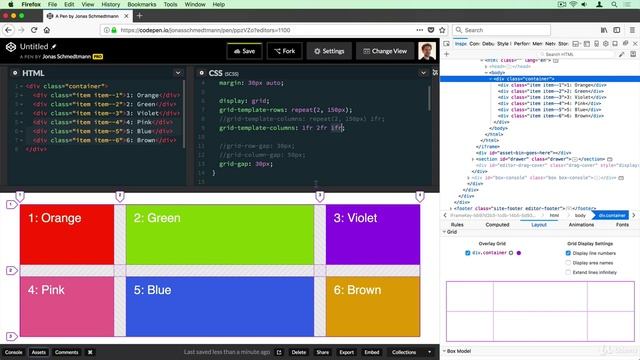The width and height of the screenshot is (640, 360).
Task: Expand the footer site-footer node
Action: (451, 209)
